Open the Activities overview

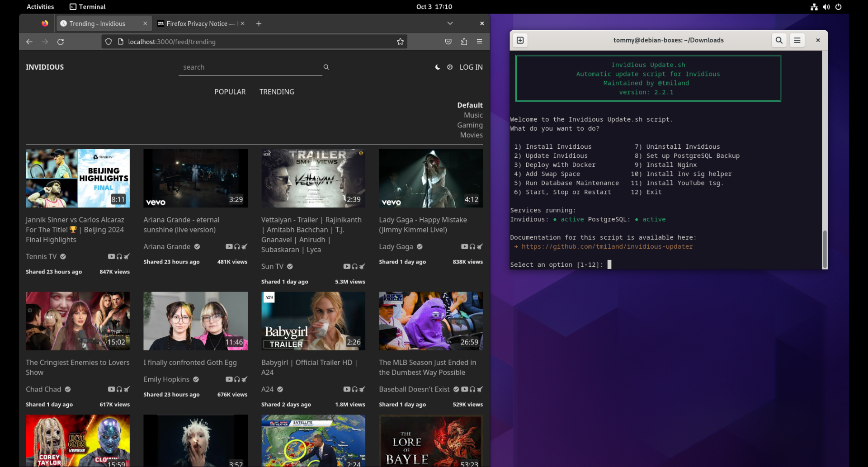click(x=40, y=7)
